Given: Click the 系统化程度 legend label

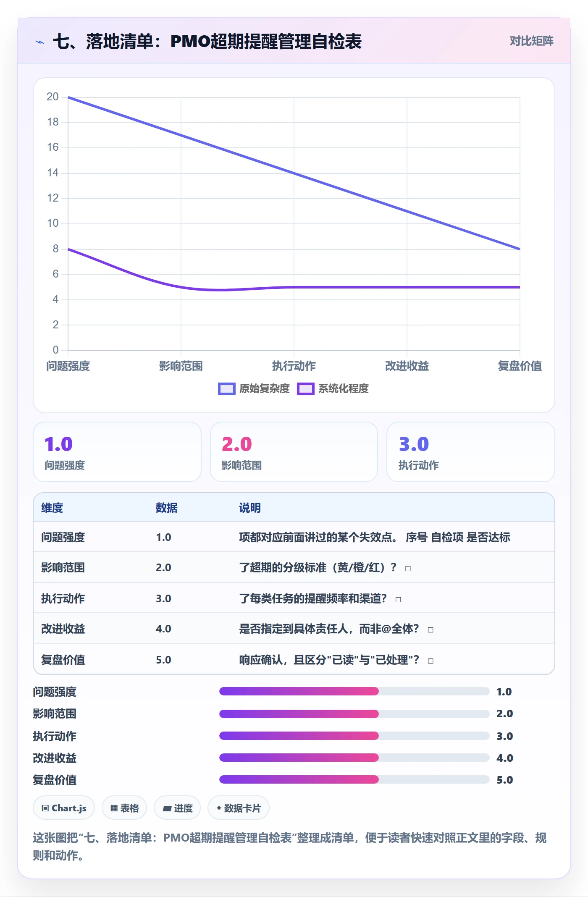Looking at the screenshot, I should (343, 389).
